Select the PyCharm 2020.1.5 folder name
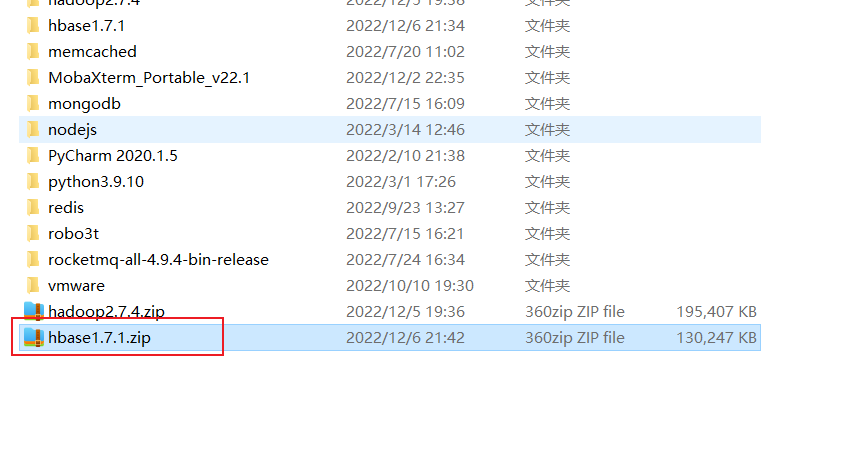Viewport: 851px width, 458px height. [x=113, y=156]
